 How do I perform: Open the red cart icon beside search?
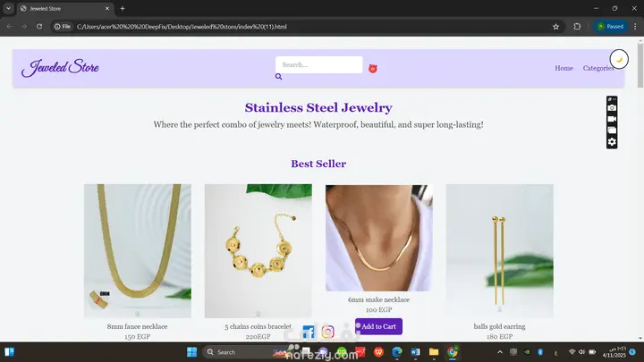(x=372, y=69)
